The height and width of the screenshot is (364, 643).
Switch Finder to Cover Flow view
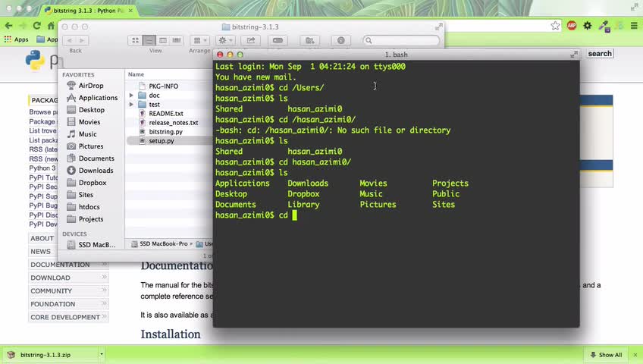tap(177, 40)
